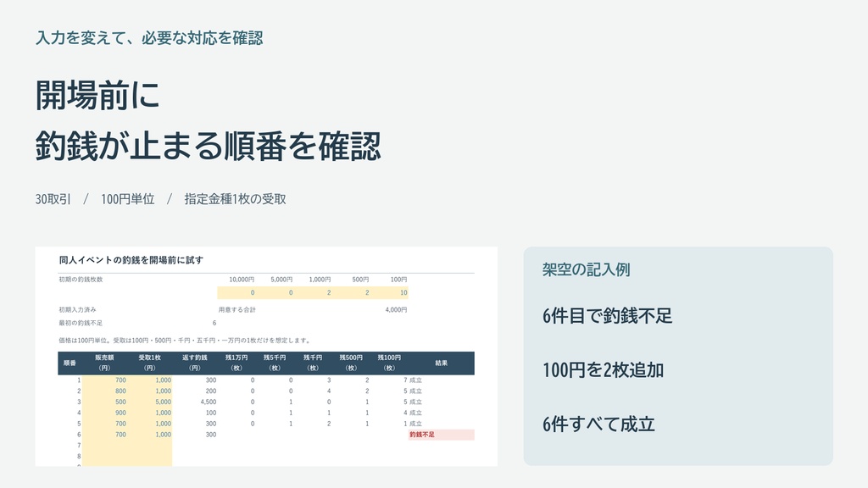The width and height of the screenshot is (868, 488).
Task: Click the 残千円 column header
Action: (313, 363)
